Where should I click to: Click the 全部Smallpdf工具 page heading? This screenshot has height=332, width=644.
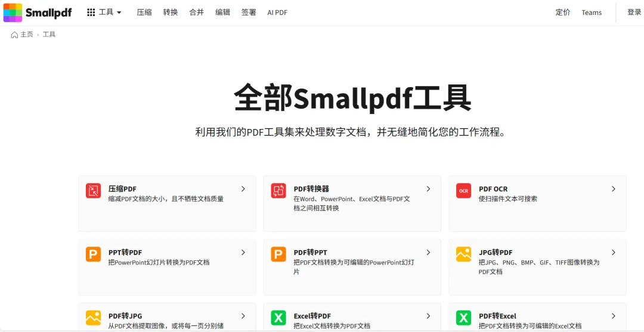(352, 98)
